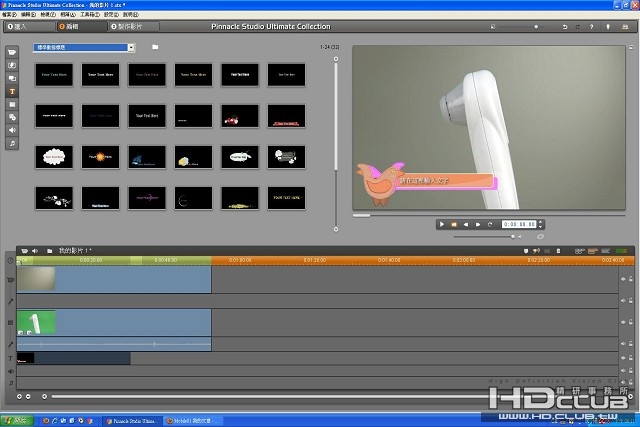Open the sound effects album section

click(12, 130)
